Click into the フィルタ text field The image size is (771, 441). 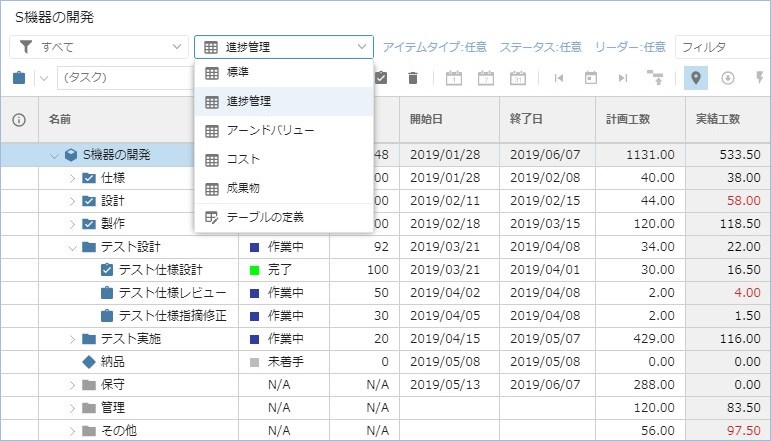pyautogui.click(x=722, y=47)
